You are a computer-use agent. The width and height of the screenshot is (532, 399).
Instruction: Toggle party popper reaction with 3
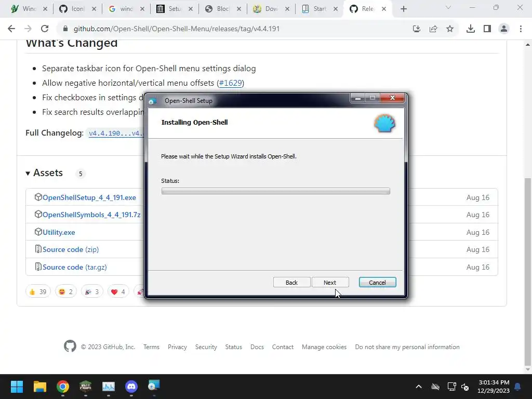(x=92, y=291)
